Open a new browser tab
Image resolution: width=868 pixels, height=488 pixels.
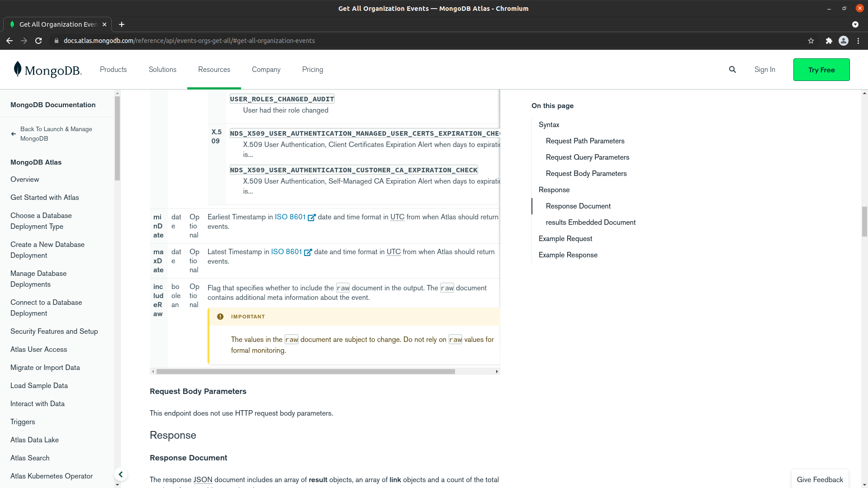121,24
